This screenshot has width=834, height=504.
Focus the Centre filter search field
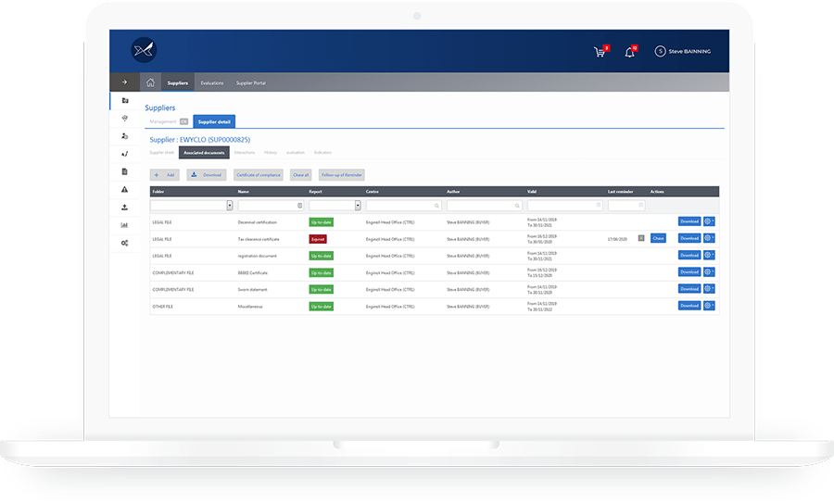(x=404, y=206)
